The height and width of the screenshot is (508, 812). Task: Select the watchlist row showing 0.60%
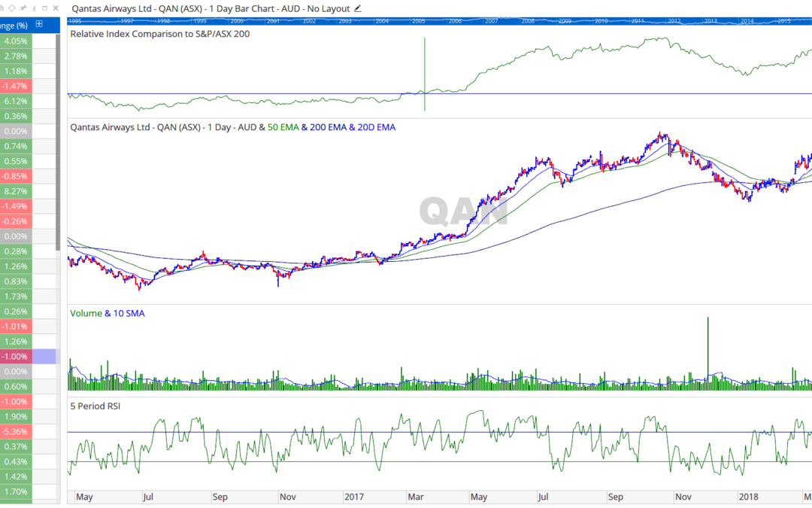[28, 387]
